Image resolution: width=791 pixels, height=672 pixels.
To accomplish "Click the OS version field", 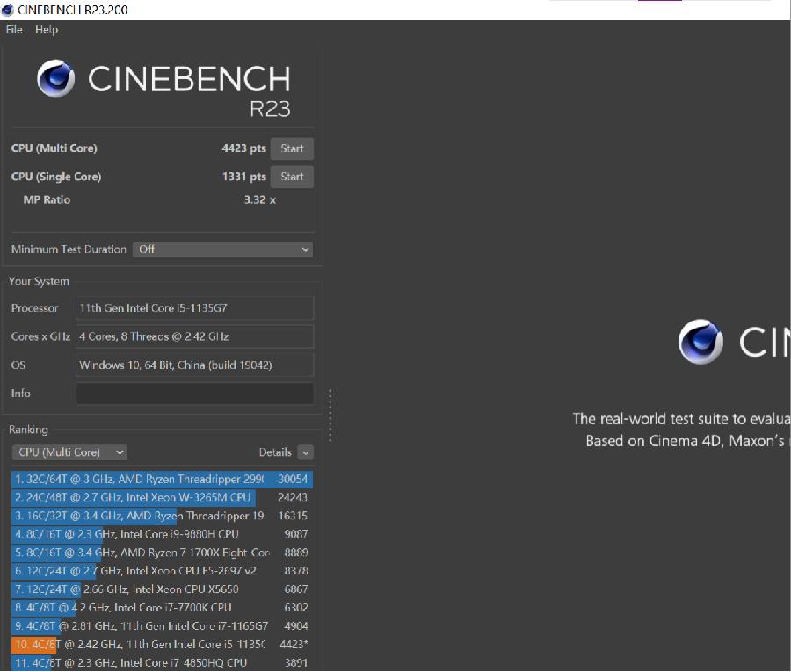I will coord(194,365).
